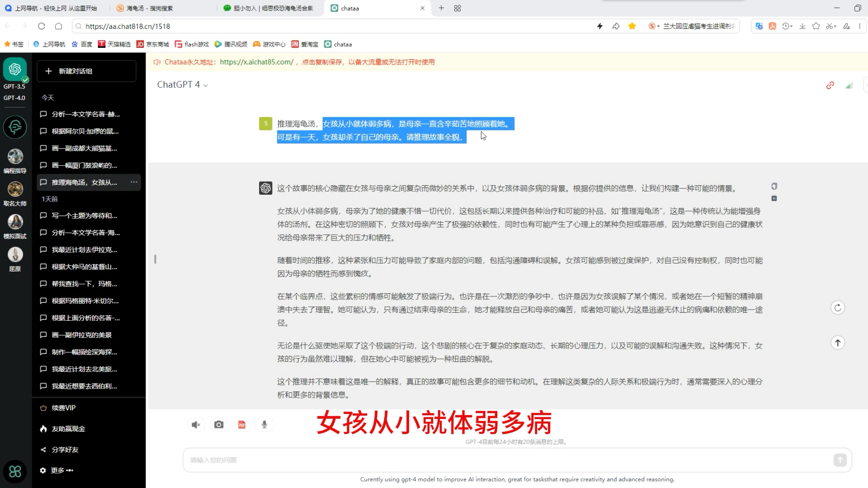Viewport: 868px width, 488px height.
Task: Click the lightning speed mode icon
Action: (600, 26)
